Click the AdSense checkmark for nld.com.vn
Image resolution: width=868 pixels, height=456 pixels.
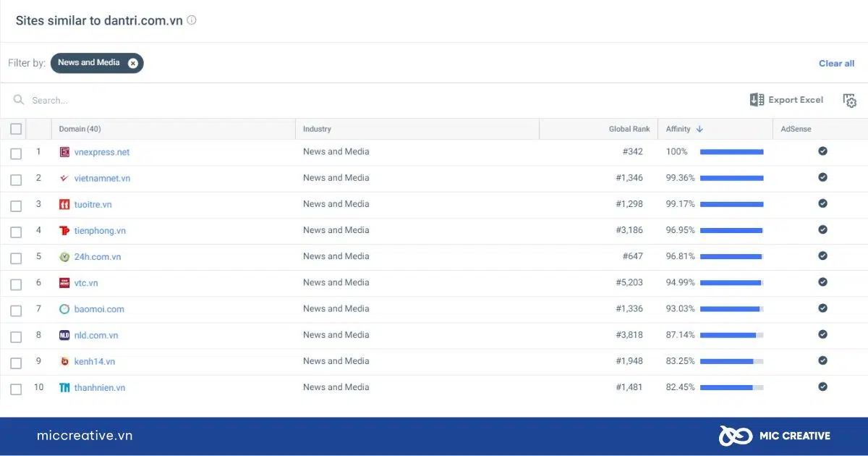[822, 334]
